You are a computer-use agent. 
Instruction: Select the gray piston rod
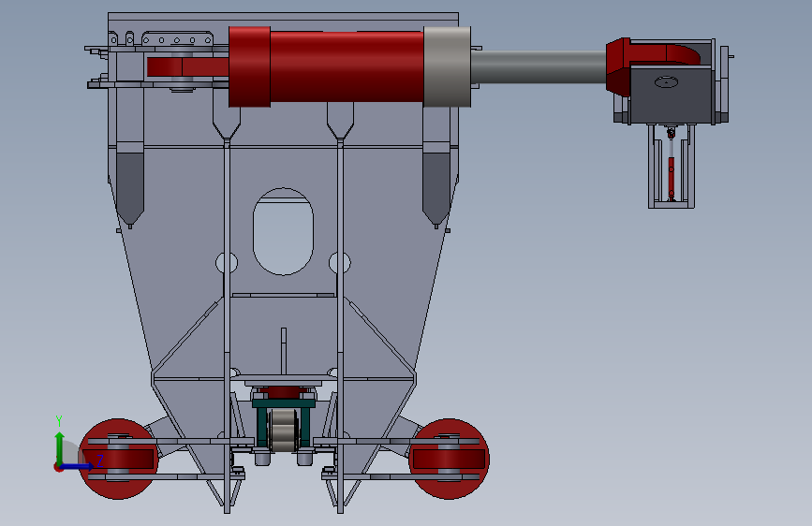[539, 66]
